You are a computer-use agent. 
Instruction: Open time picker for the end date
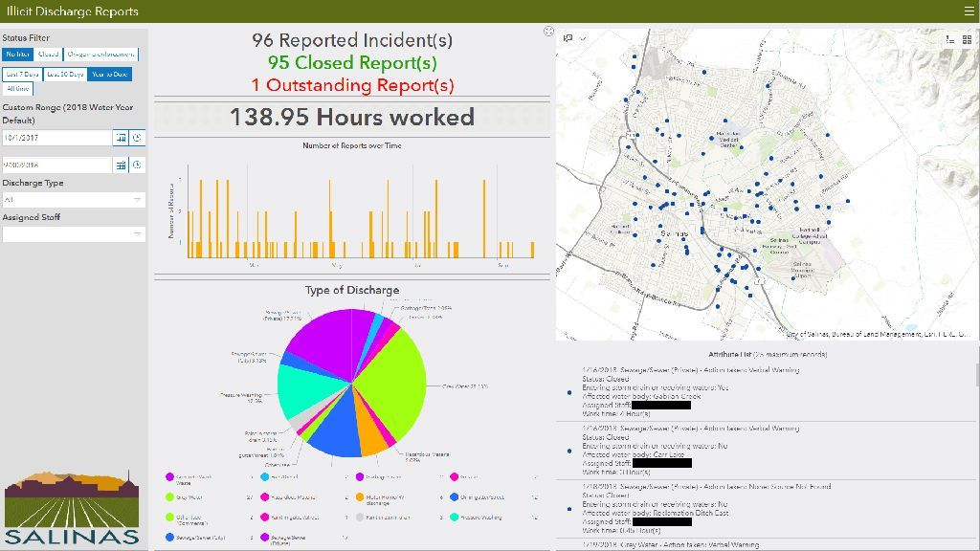pyautogui.click(x=137, y=165)
